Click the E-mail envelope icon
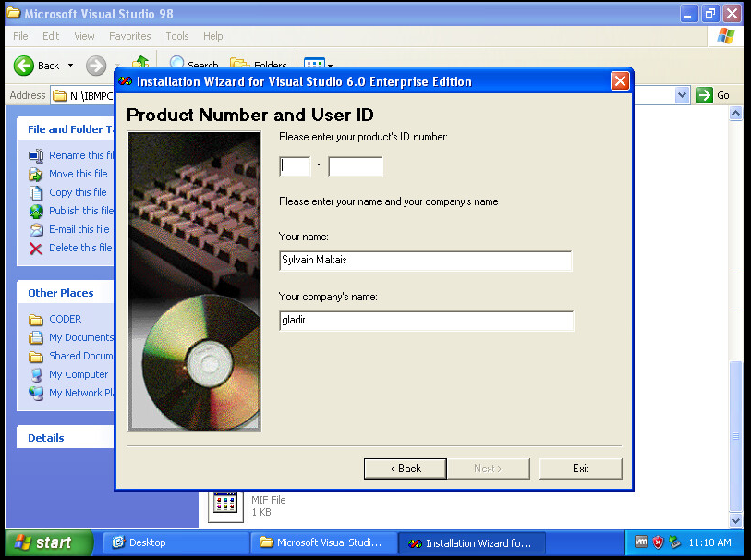This screenshot has height=560, width=751. click(36, 230)
